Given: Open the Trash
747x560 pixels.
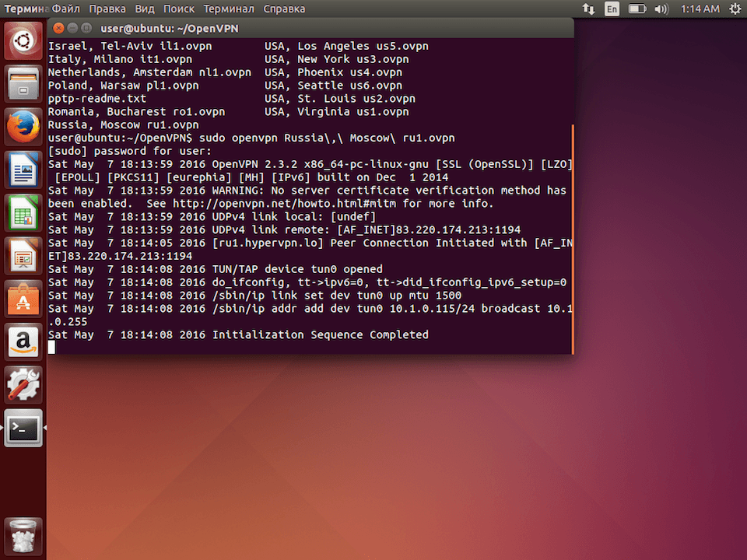Looking at the screenshot, I should pyautogui.click(x=23, y=535).
